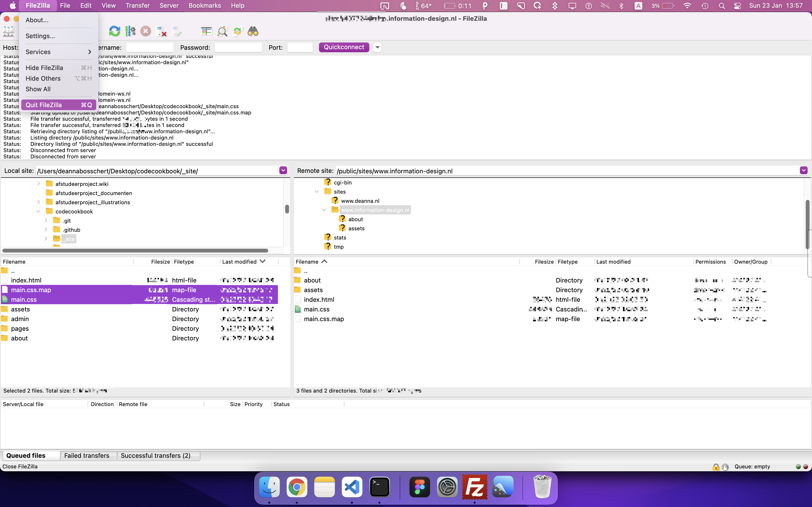
Task: Collapse the www.information-design.nl folder
Action: tap(324, 210)
